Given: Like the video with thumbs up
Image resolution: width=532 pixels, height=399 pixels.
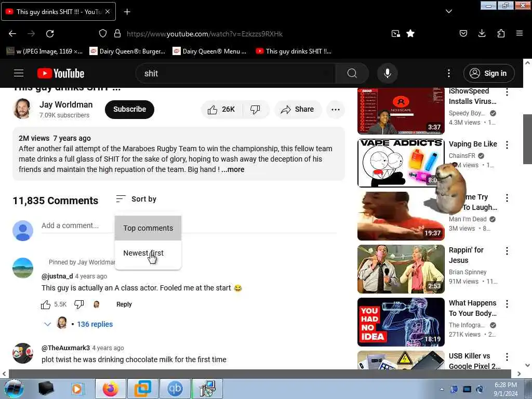Looking at the screenshot, I should pos(221,109).
